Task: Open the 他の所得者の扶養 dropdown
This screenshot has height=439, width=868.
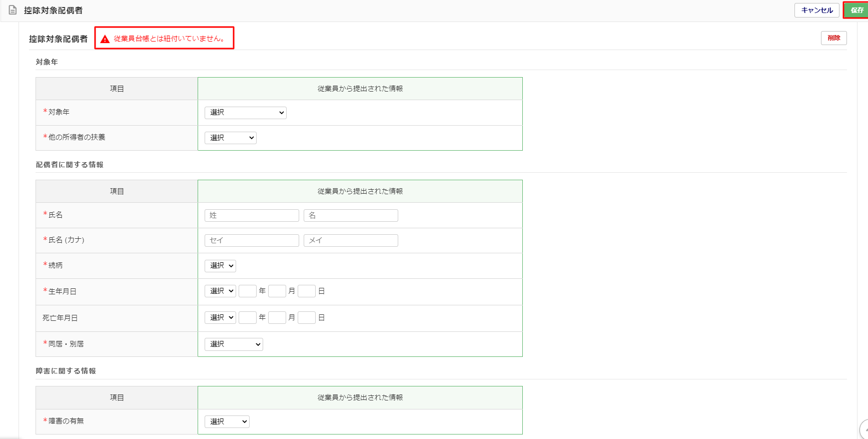Action: tap(230, 138)
